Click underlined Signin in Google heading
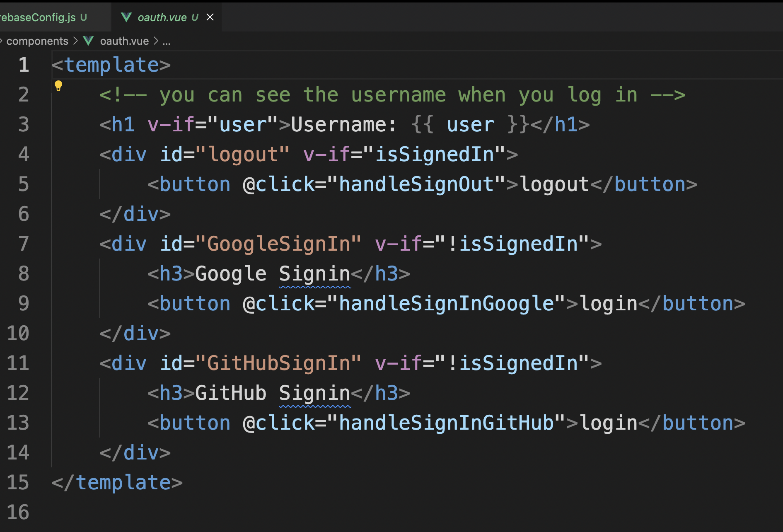 315,274
